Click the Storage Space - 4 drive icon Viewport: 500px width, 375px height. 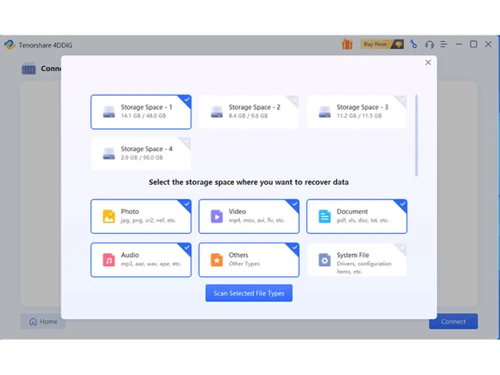[109, 154]
